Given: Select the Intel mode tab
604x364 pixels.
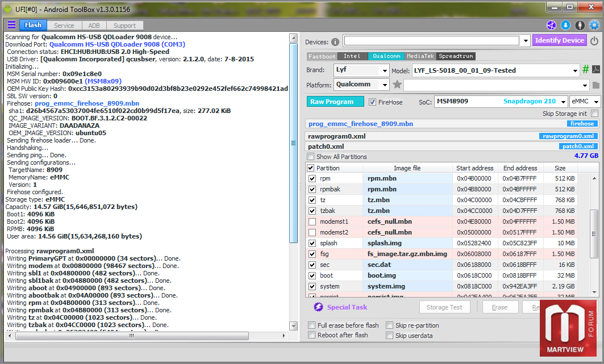Looking at the screenshot, I should (352, 56).
